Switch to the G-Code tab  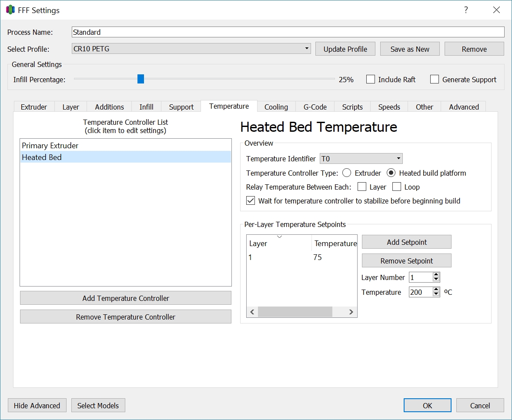click(x=315, y=107)
